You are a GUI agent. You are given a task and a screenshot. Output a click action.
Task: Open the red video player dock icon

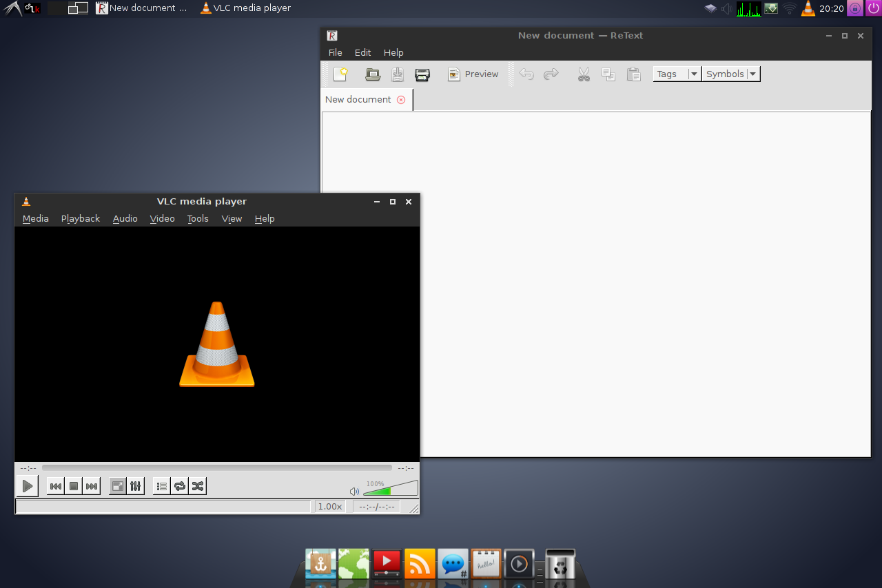pyautogui.click(x=387, y=564)
